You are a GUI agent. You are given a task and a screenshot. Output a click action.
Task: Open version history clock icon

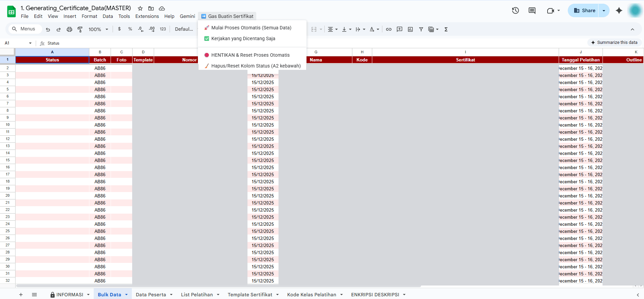point(516,10)
